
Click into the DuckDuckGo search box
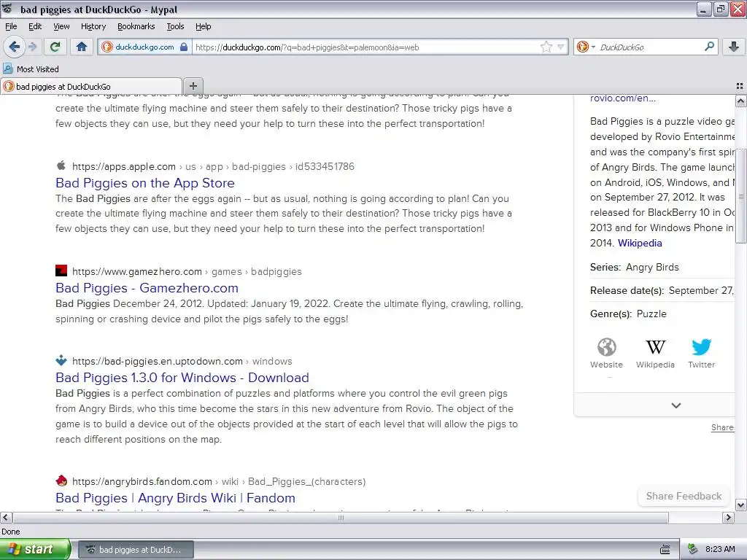click(x=650, y=47)
